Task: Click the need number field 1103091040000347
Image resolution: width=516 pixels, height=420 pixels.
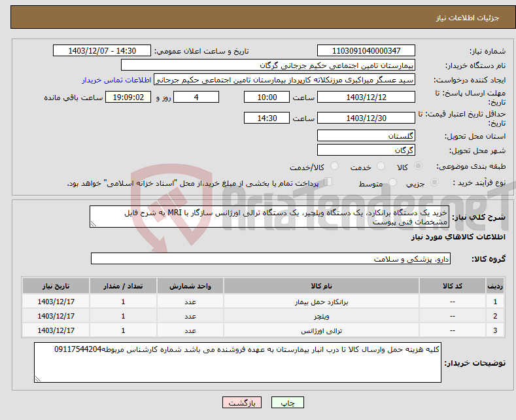Action: (x=366, y=50)
